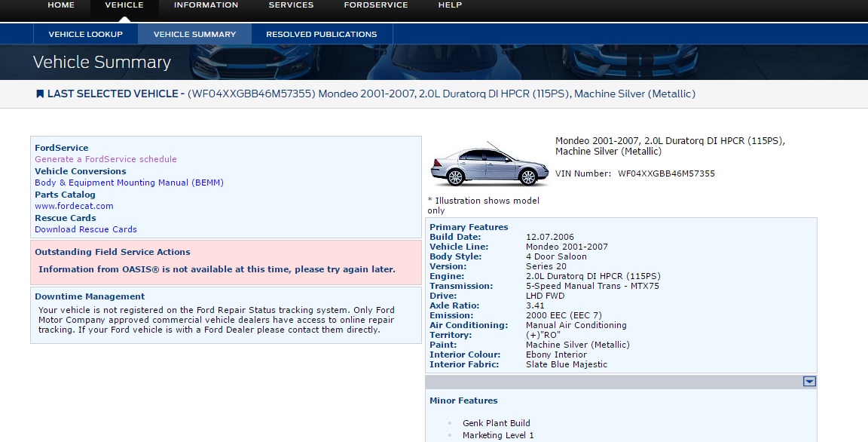The height and width of the screenshot is (442, 868).
Task: Go to the Resolved Publications tab
Action: [x=322, y=34]
